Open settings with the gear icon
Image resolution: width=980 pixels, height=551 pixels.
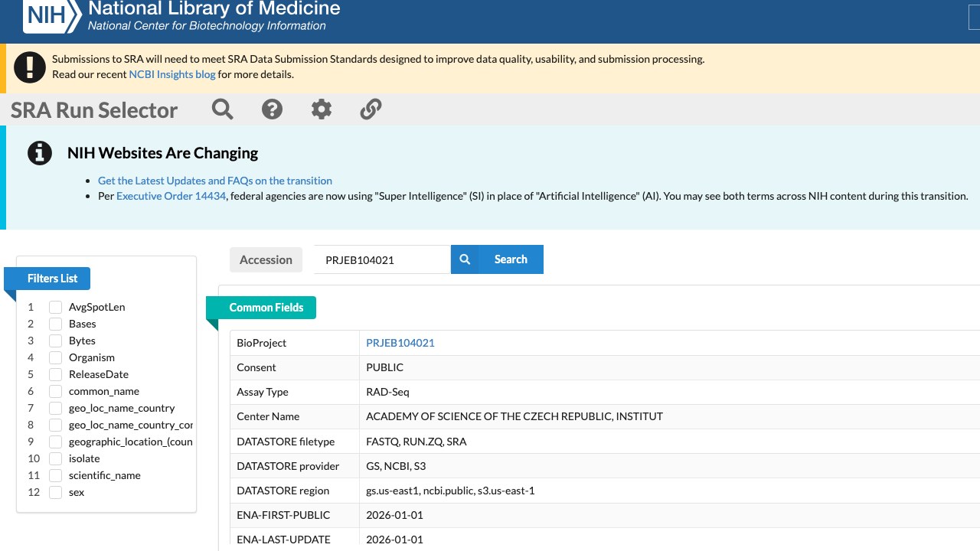tap(322, 109)
